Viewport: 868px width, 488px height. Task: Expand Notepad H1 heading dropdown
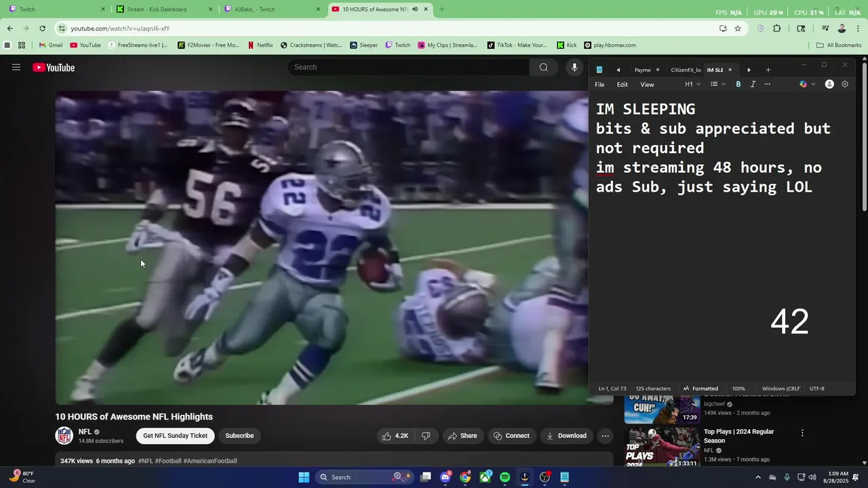(x=692, y=84)
